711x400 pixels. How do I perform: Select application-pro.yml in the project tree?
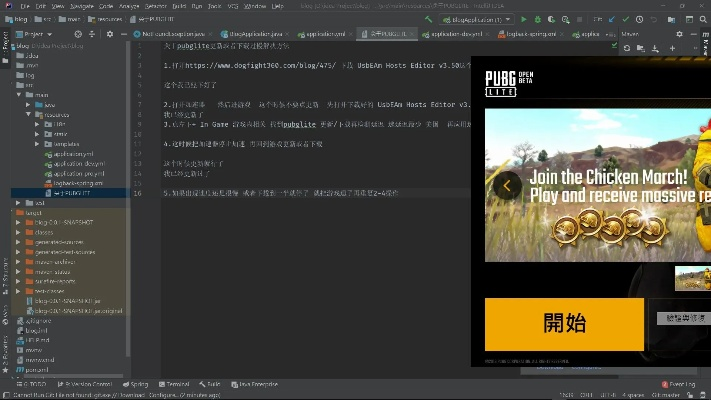77,173
